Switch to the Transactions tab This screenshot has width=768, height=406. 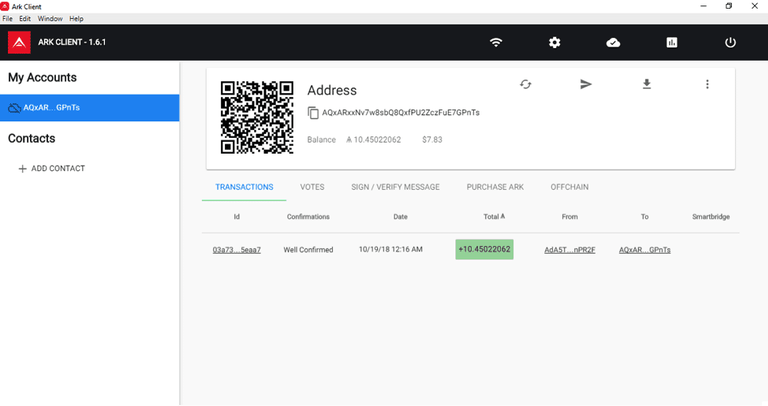point(244,187)
